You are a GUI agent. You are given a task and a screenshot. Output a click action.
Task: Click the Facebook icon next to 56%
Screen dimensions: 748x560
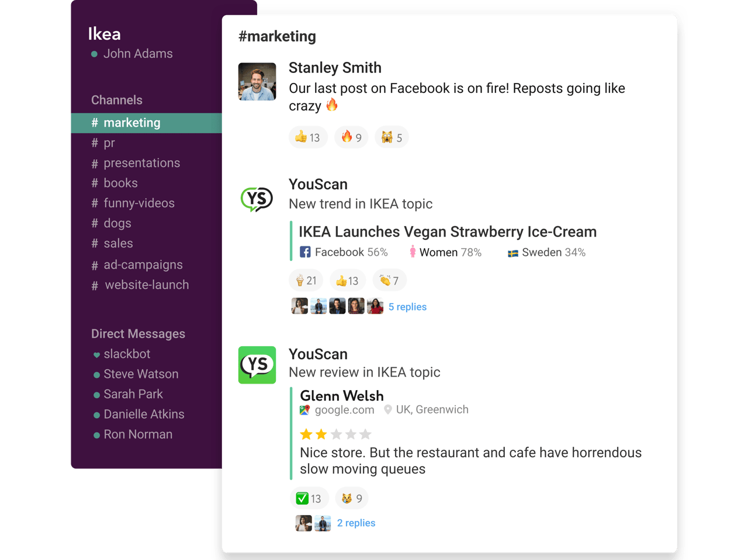pyautogui.click(x=306, y=252)
